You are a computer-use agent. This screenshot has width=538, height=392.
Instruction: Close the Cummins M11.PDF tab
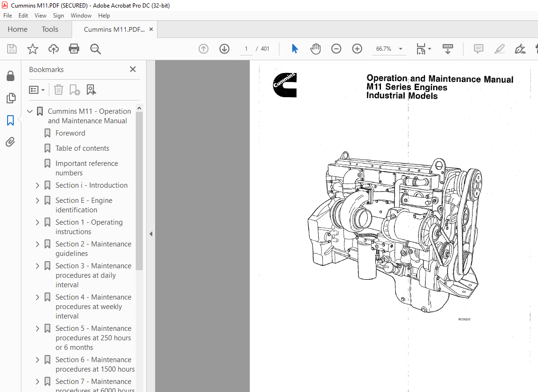[151, 29]
